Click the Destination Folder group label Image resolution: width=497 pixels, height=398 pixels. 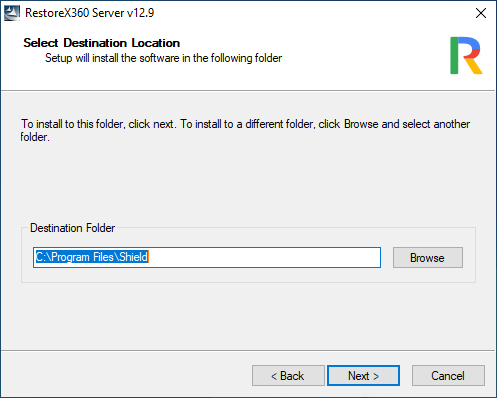pos(72,228)
